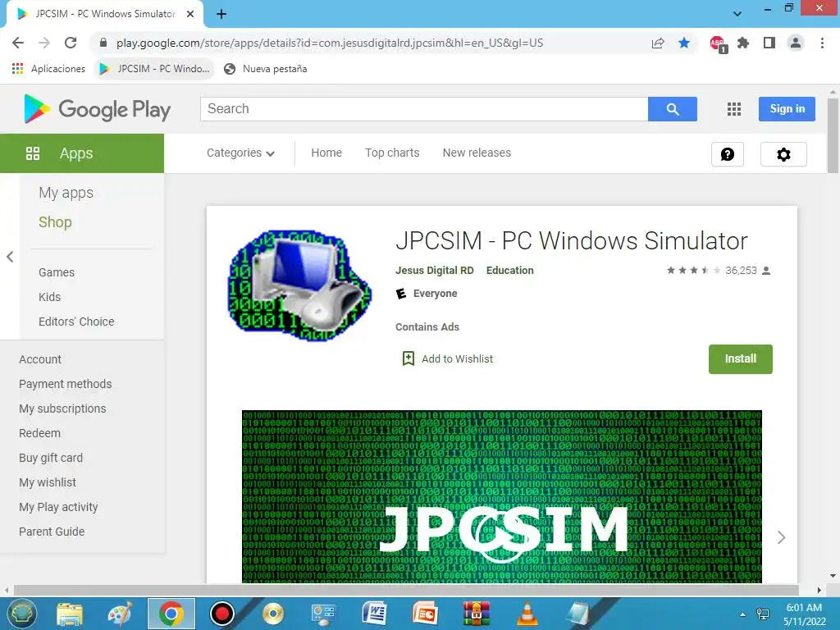Reload the current page

[71, 43]
